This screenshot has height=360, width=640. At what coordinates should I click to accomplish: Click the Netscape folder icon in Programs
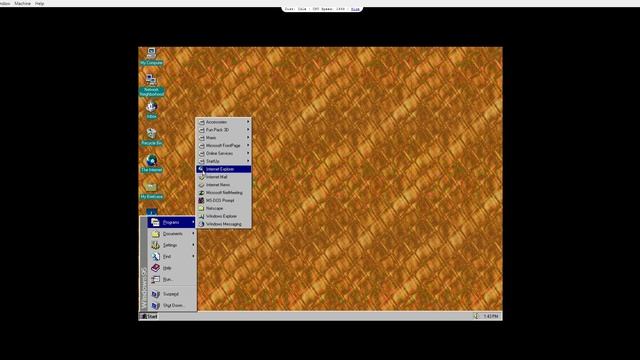tap(201, 208)
